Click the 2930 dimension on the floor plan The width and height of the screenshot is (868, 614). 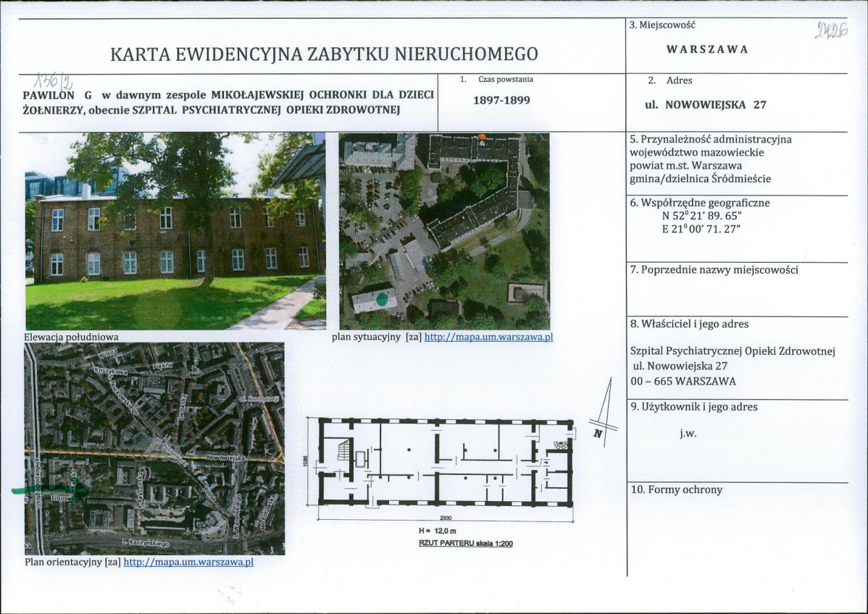[x=446, y=518]
